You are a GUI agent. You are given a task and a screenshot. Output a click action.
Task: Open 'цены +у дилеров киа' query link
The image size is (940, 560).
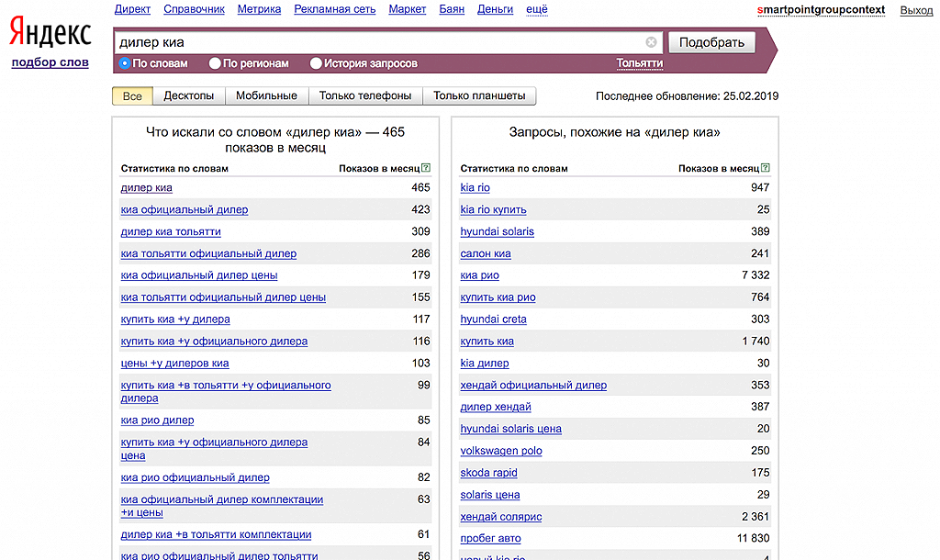click(174, 364)
